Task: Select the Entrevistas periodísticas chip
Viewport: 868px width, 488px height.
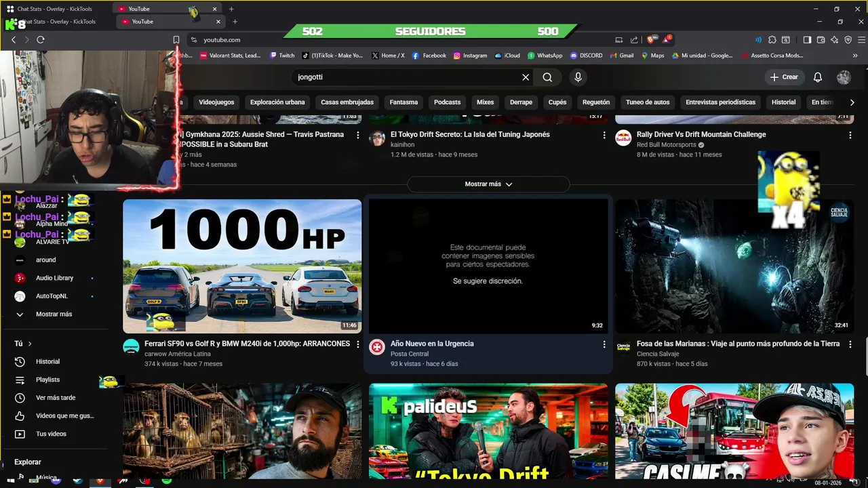Action: tap(720, 102)
